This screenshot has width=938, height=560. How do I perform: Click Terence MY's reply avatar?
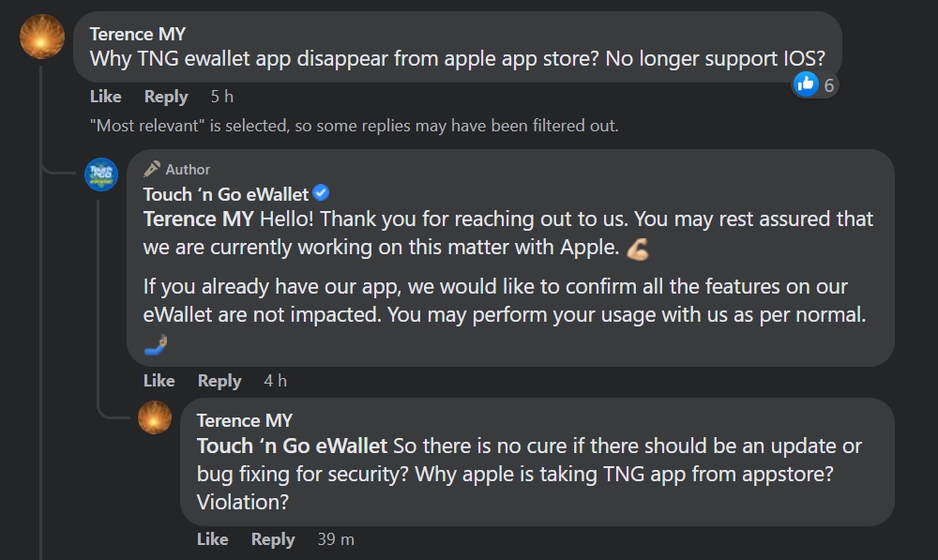point(155,417)
